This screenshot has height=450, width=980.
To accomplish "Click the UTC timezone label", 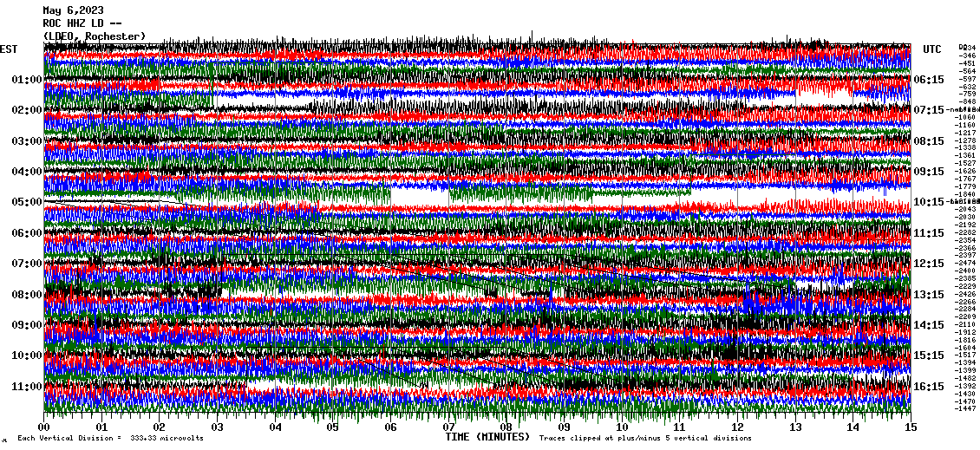I will pyautogui.click(x=932, y=49).
